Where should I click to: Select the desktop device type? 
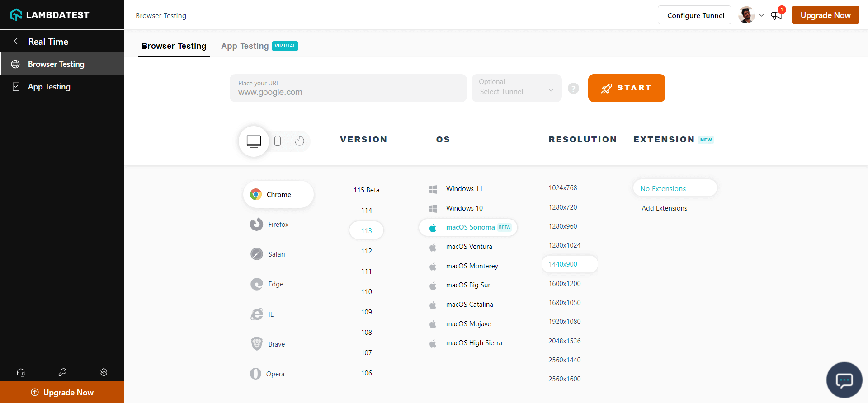click(x=254, y=141)
